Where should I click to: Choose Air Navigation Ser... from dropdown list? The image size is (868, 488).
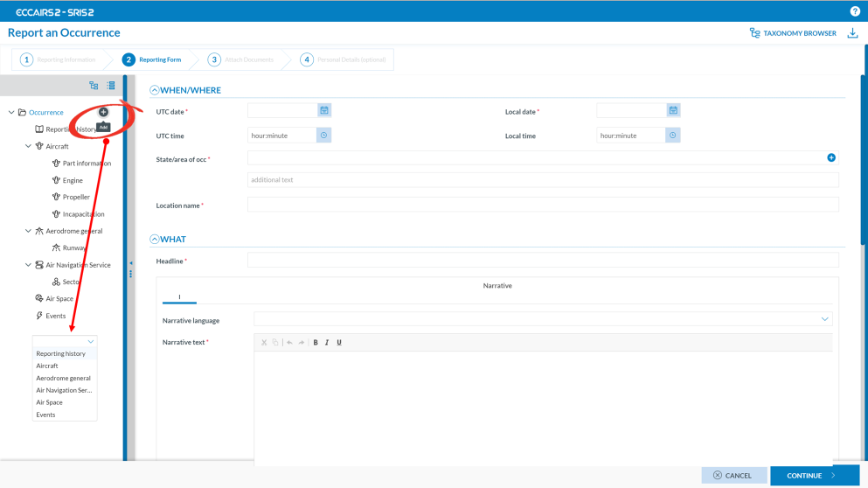pos(64,390)
